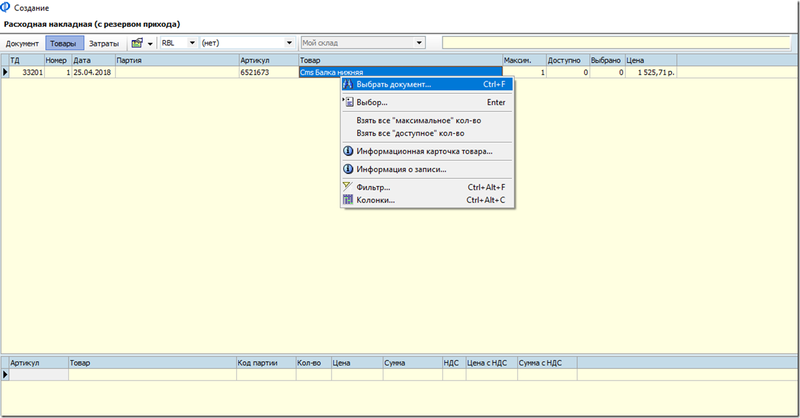Open Колонки... menu entry
Image resolution: width=800 pixels, height=418 pixels.
(x=428, y=200)
